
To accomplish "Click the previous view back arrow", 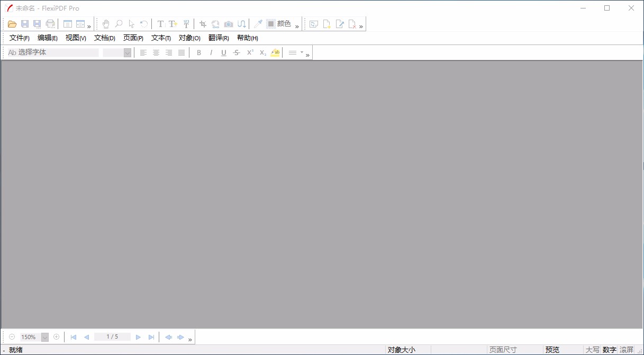I will tap(168, 337).
